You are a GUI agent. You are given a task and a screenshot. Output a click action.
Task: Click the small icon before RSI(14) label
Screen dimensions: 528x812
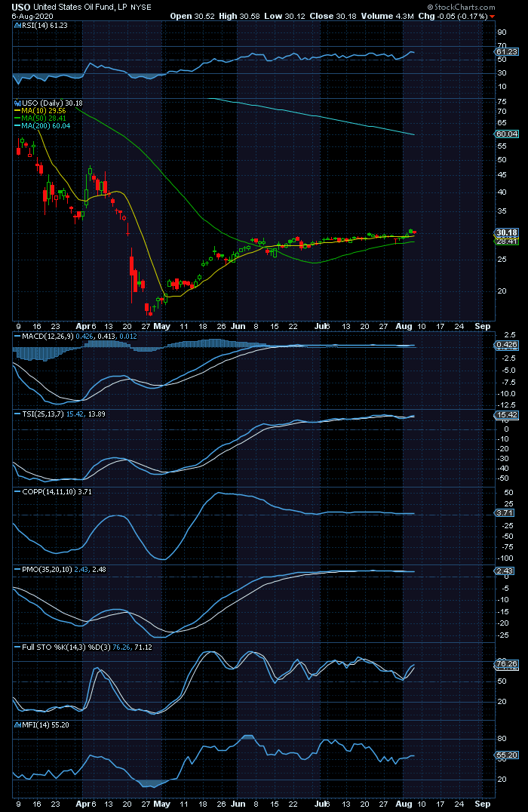[17, 26]
